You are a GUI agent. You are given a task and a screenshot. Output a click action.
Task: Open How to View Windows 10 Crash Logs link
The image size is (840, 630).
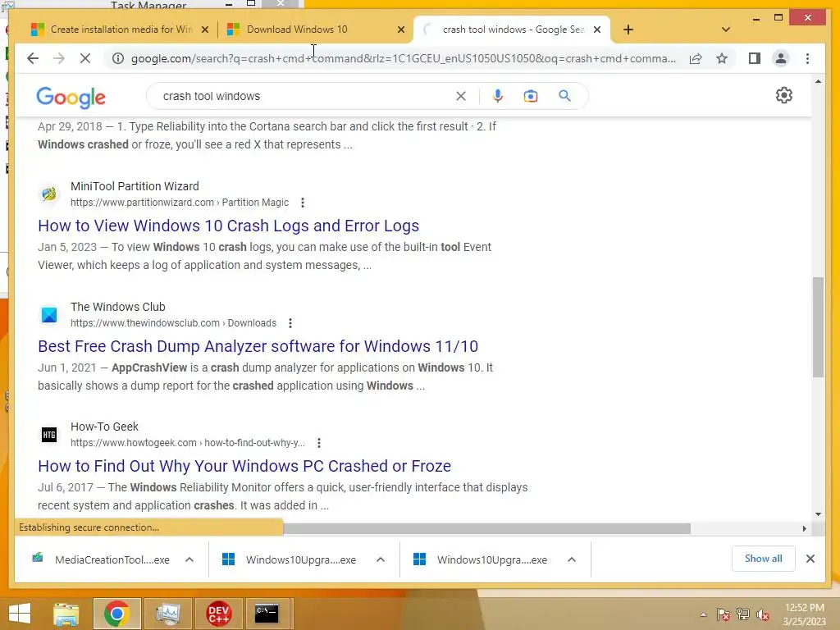pyautogui.click(x=228, y=226)
